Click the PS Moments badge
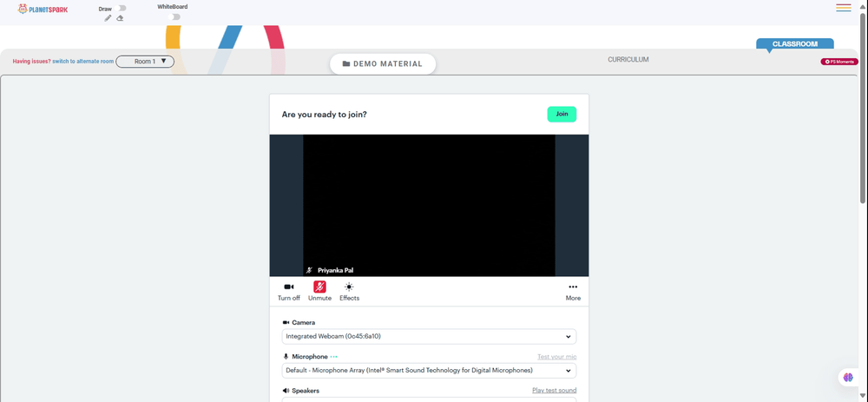Image resolution: width=868 pixels, height=402 pixels. click(x=839, y=62)
